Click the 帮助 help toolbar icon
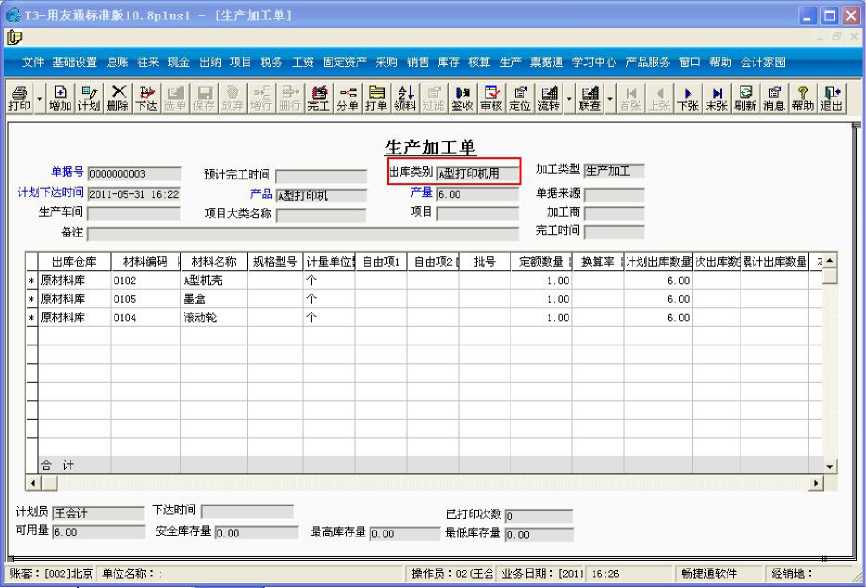Image resolution: width=866 pixels, height=588 pixels. pos(802,98)
